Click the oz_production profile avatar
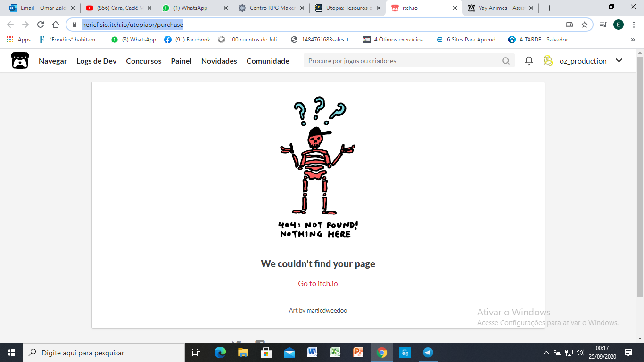Viewport: 644px width, 362px height. point(548,61)
